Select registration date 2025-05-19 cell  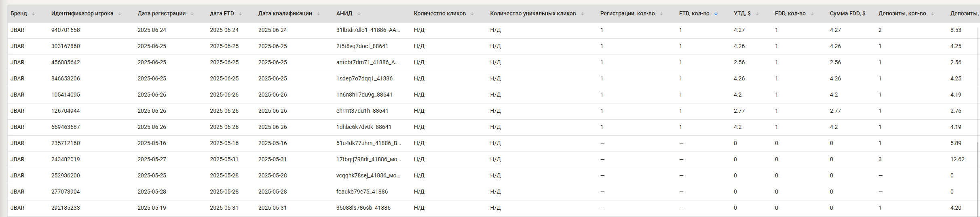(152, 208)
